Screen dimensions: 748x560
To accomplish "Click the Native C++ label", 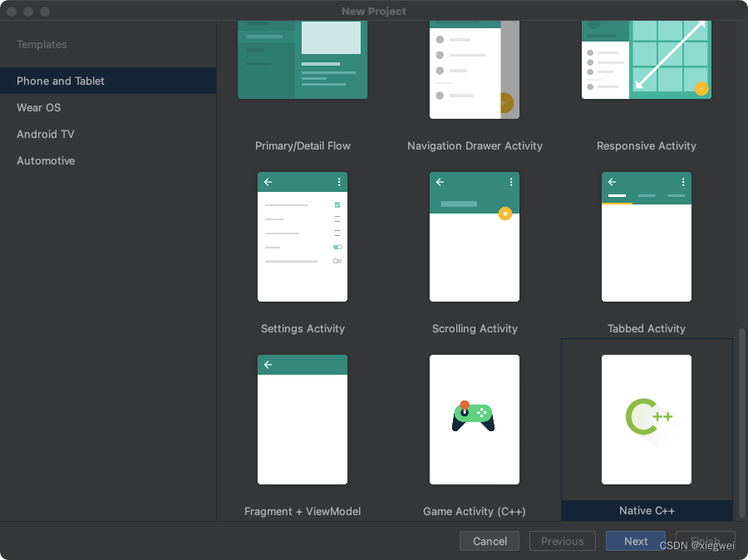I will pyautogui.click(x=647, y=510).
